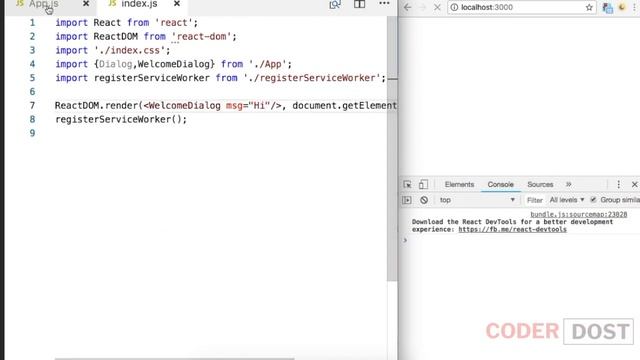Click the yellow extension icon in browser toolbar

pos(622,7)
